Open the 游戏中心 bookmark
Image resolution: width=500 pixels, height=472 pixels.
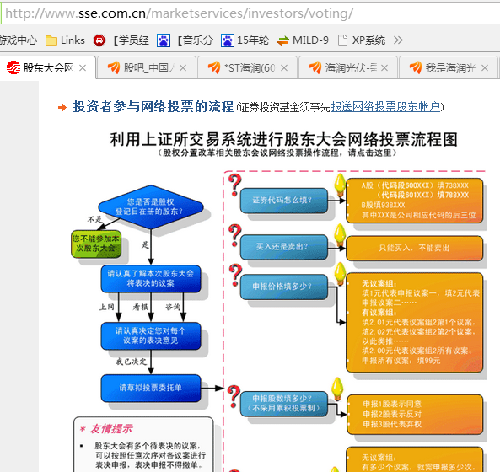point(18,40)
